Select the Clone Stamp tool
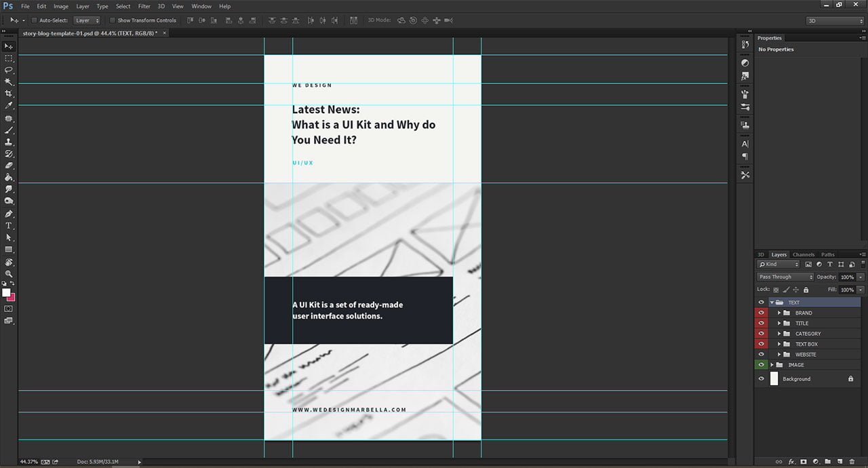 (9, 142)
